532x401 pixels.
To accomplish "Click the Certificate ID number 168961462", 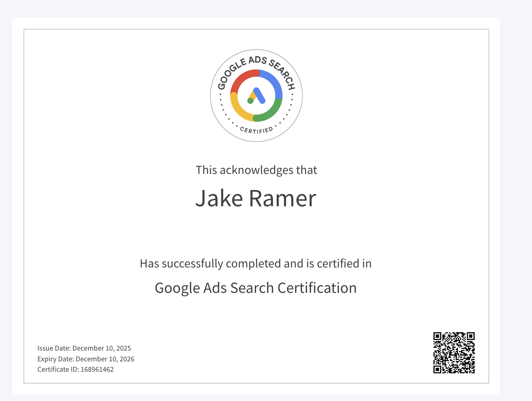I will click(x=97, y=369).
